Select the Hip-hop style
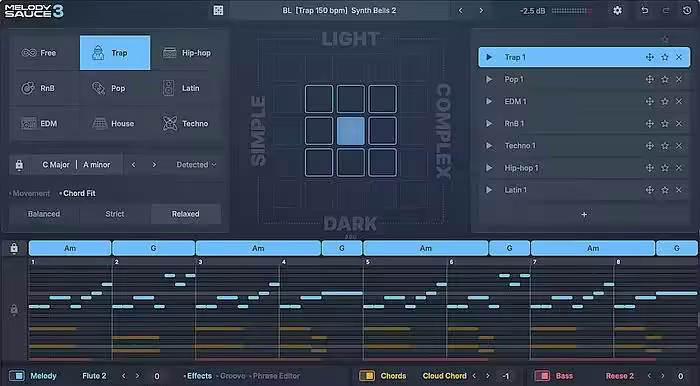This screenshot has height=386, width=700. (x=186, y=53)
